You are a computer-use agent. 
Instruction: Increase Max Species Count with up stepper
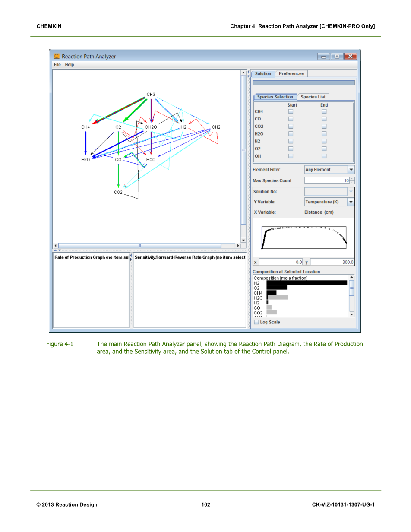click(352, 179)
